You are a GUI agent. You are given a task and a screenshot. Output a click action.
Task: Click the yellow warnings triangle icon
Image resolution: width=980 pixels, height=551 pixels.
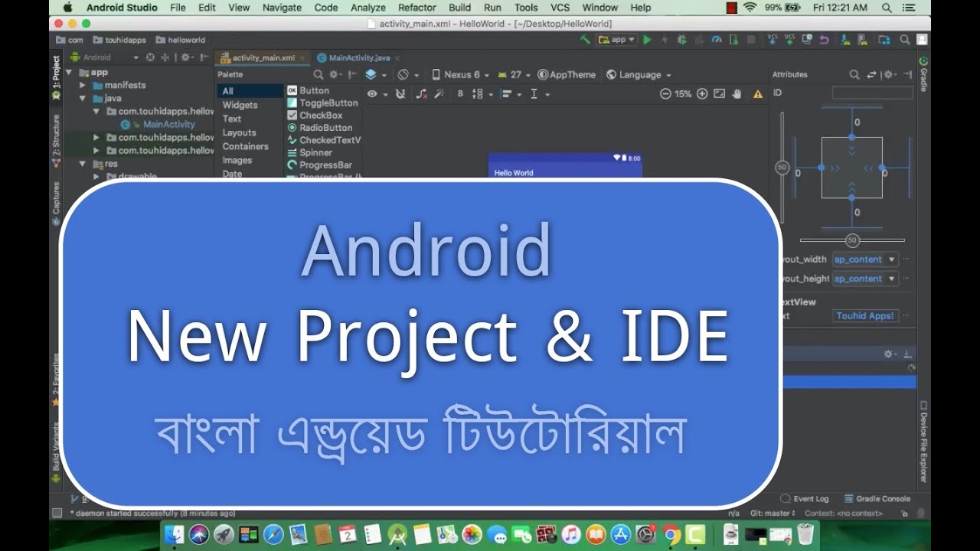[758, 94]
